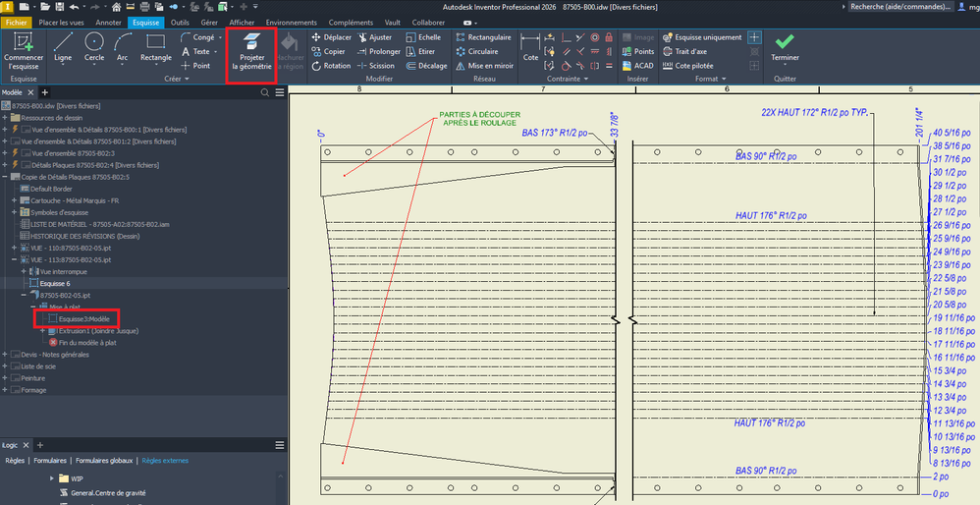Select the Cercle sketch tool
Image resolution: width=980 pixels, height=505 pixels.
(94, 47)
